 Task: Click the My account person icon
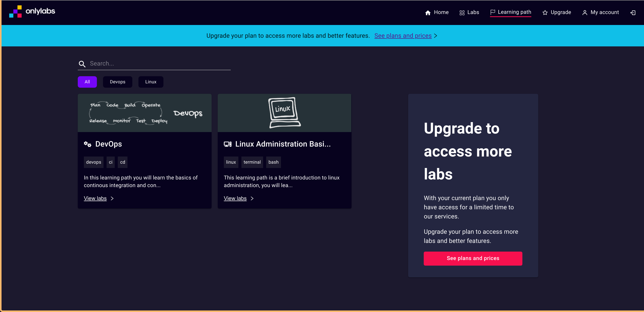coord(585,13)
